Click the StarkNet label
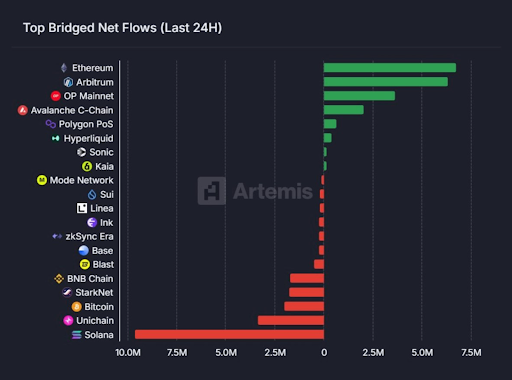Viewport: 512px width, 380px height. [x=94, y=293]
